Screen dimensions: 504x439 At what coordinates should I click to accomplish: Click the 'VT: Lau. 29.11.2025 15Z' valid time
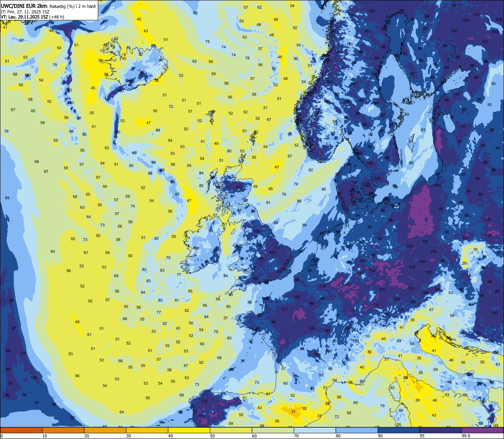24,17
